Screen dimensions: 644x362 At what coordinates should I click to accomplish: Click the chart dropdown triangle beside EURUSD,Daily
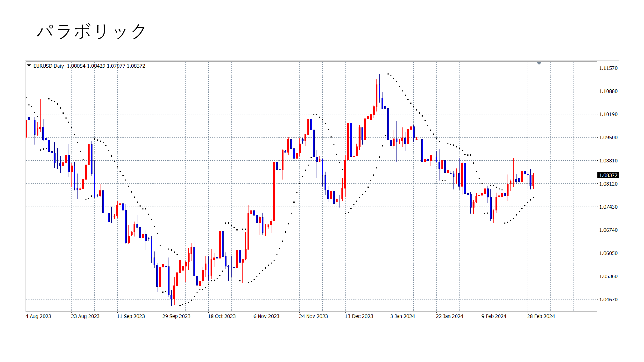[29, 66]
